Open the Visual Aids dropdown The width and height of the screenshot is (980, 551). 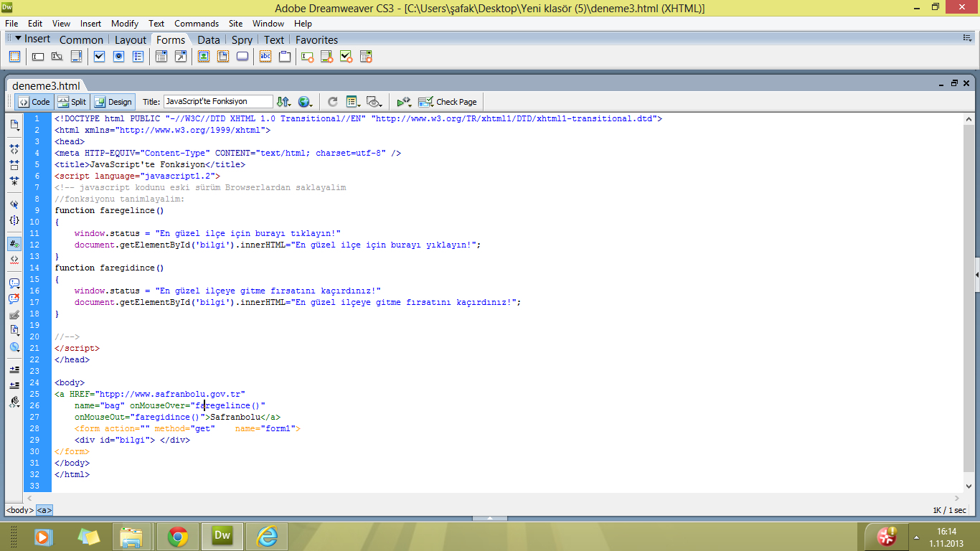373,102
